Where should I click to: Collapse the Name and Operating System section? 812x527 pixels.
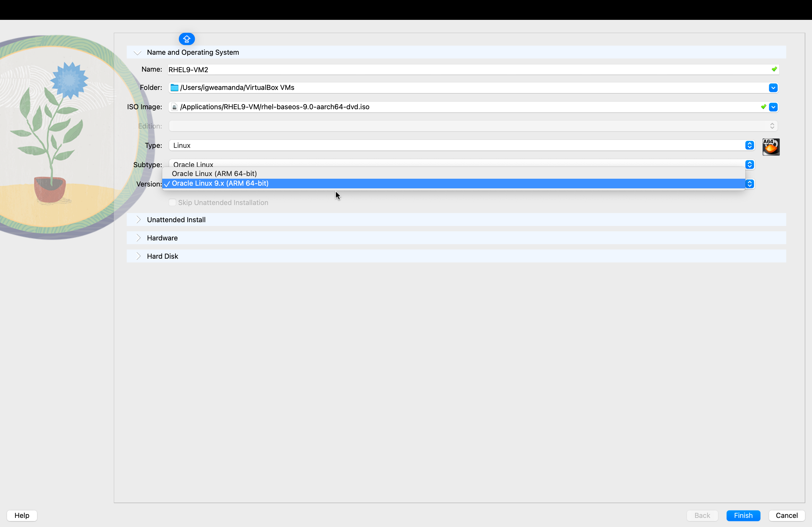pyautogui.click(x=137, y=53)
